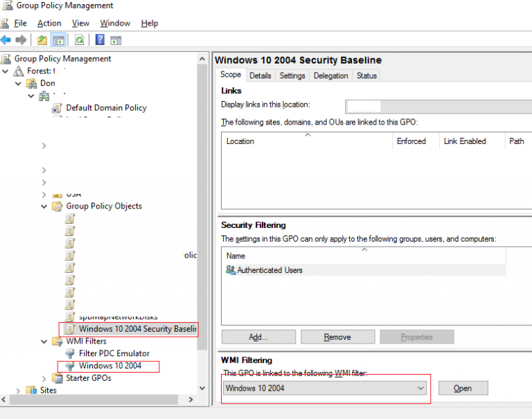This screenshot has height=419, width=532.
Task: Open the Display links in this location dropdown
Action: tap(438, 107)
